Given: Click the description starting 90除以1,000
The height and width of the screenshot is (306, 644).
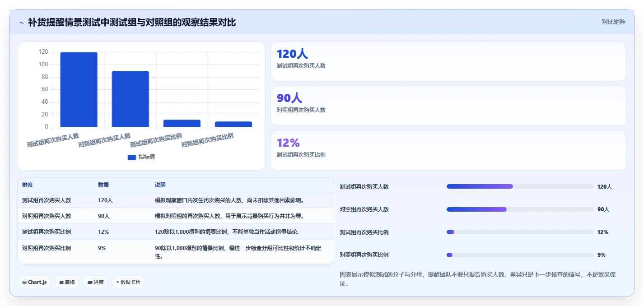Looking at the screenshot, I should tap(238, 252).
